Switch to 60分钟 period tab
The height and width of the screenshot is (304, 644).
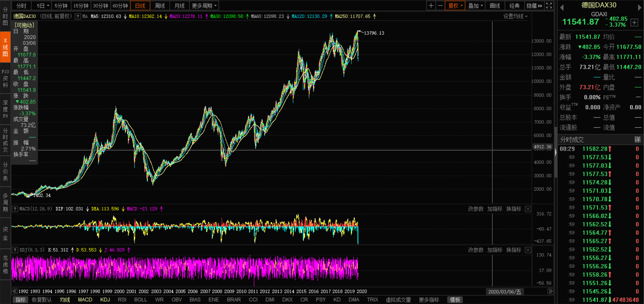[x=120, y=6]
